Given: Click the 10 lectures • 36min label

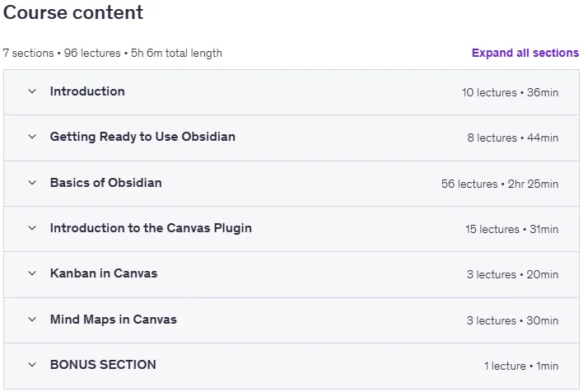Looking at the screenshot, I should point(510,92).
